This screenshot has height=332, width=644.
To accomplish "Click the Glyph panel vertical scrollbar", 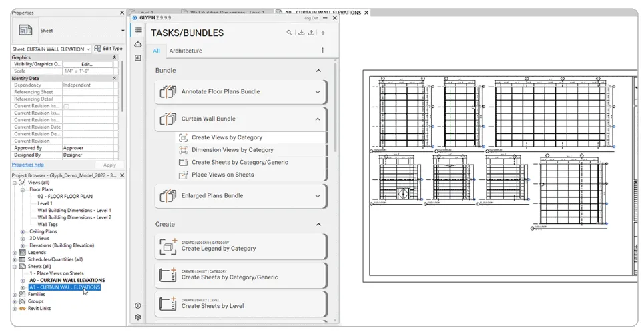I will (x=336, y=107).
